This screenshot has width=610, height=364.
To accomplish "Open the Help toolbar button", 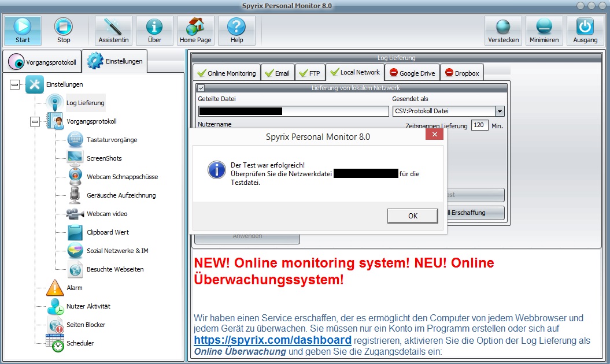I will (x=236, y=31).
